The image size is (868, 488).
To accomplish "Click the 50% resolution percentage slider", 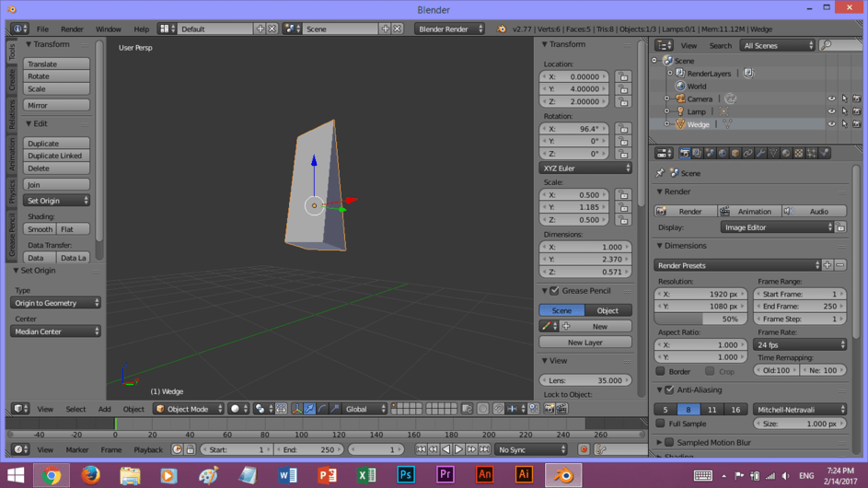I will tap(700, 320).
